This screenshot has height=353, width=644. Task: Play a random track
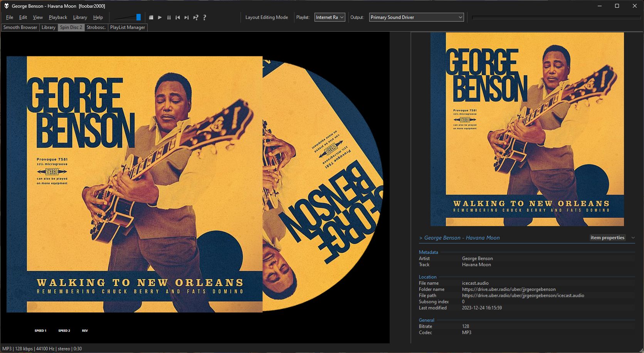[x=195, y=17]
